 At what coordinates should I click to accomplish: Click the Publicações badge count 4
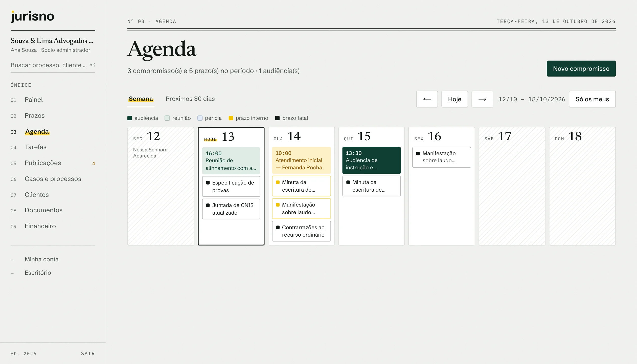[x=94, y=163]
